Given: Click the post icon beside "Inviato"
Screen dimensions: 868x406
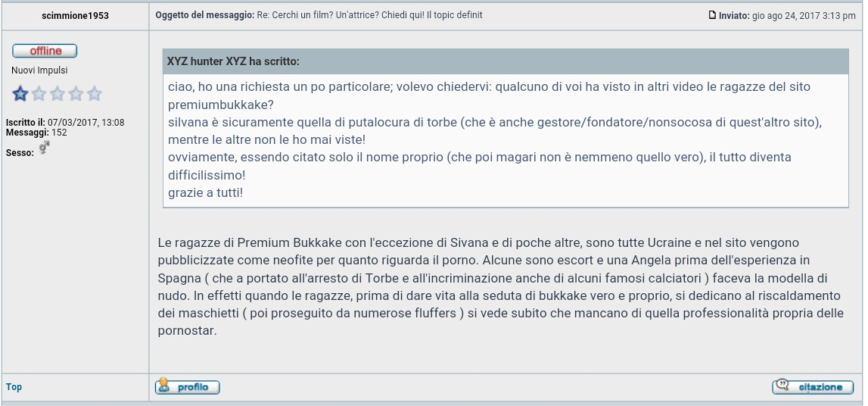Looking at the screenshot, I should [x=712, y=15].
